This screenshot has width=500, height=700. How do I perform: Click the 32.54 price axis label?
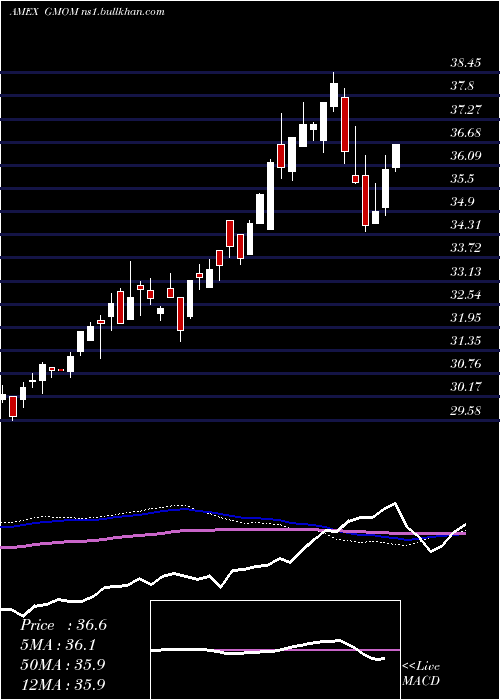pos(466,294)
